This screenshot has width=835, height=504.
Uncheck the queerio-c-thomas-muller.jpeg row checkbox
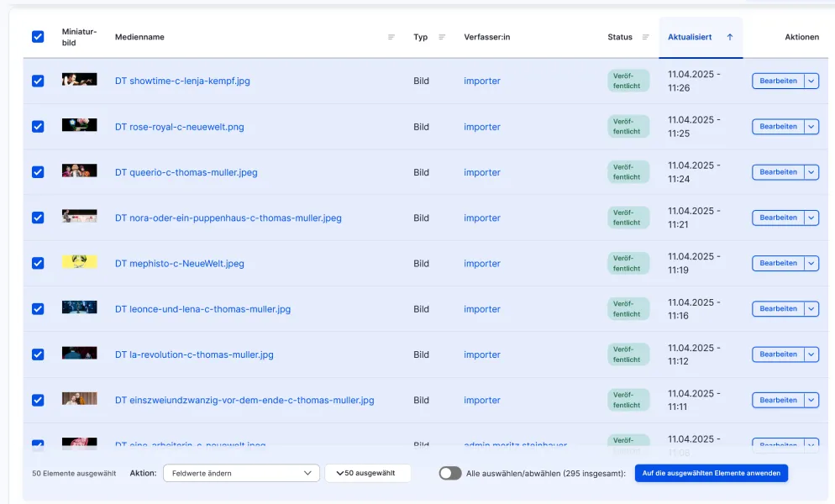[x=38, y=172]
